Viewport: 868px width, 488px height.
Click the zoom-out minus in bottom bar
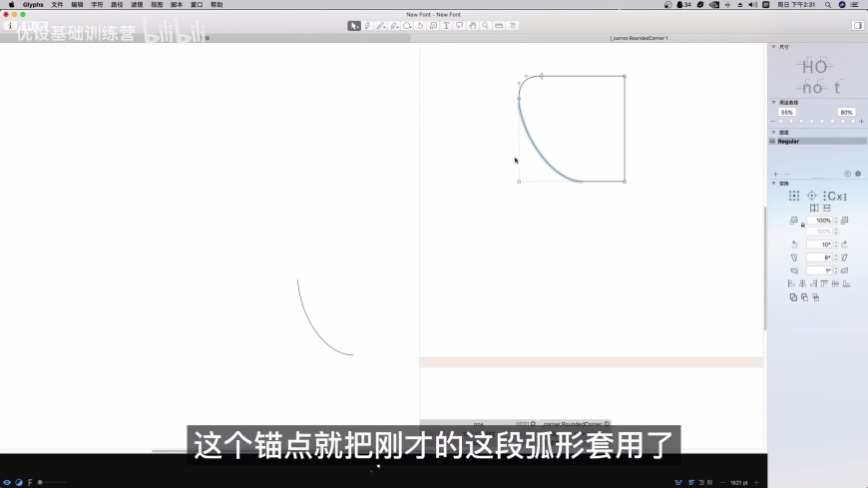[723, 482]
